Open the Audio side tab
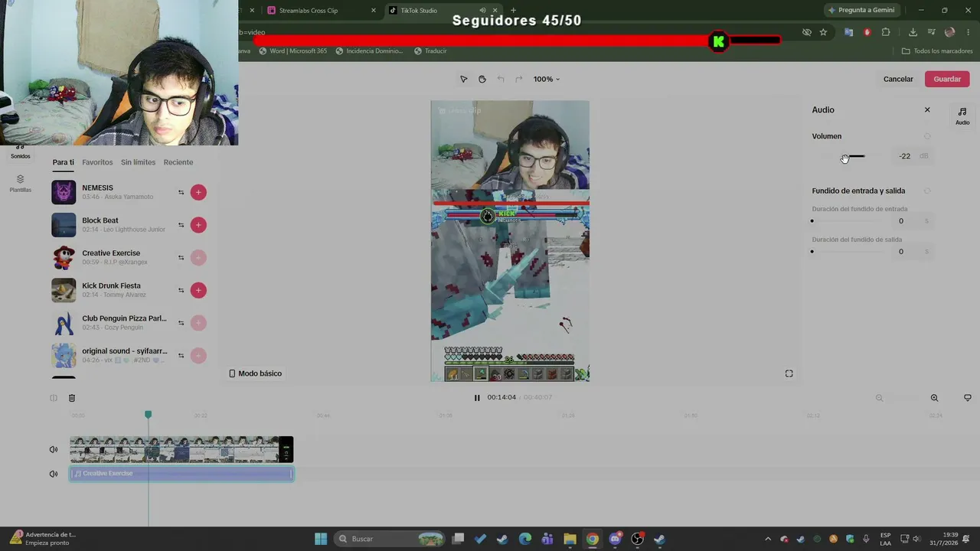 pyautogui.click(x=962, y=116)
